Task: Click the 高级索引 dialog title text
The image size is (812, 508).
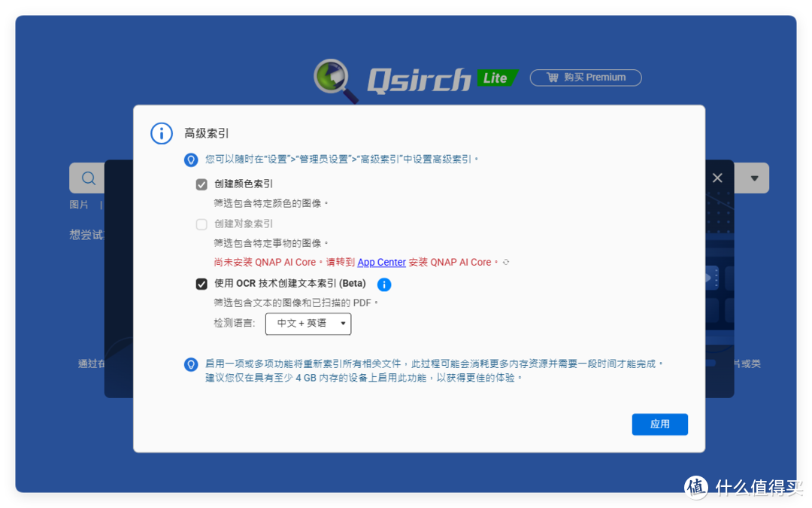Action: pyautogui.click(x=207, y=133)
